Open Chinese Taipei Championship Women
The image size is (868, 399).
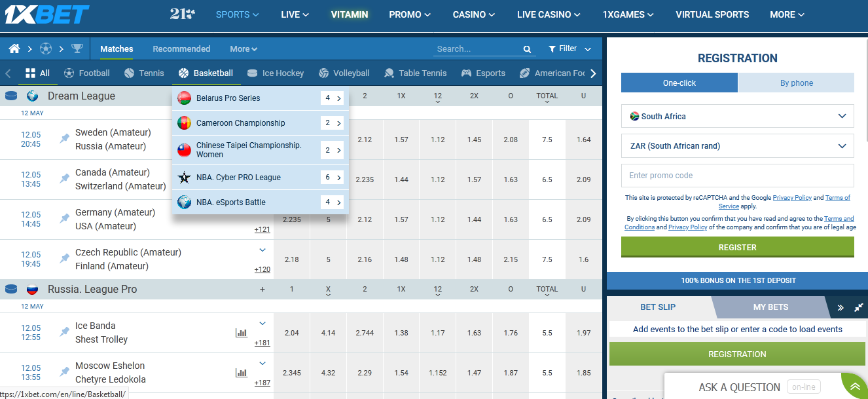pyautogui.click(x=261, y=150)
